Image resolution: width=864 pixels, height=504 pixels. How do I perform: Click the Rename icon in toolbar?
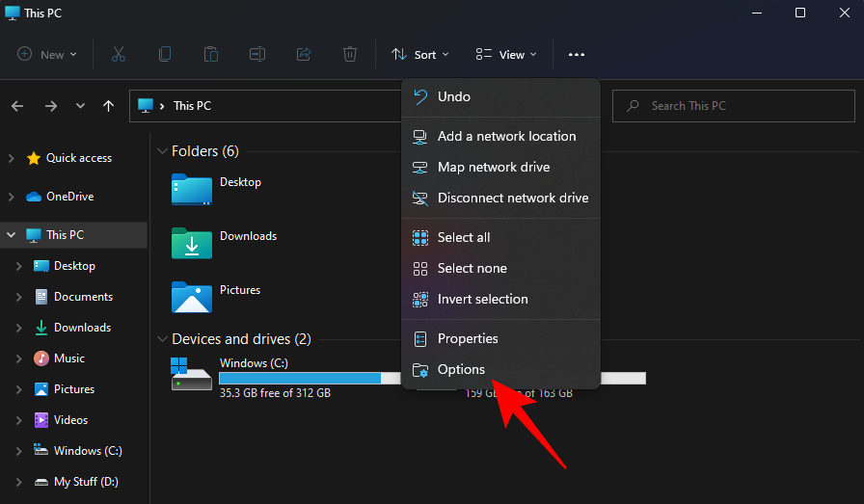pos(257,55)
